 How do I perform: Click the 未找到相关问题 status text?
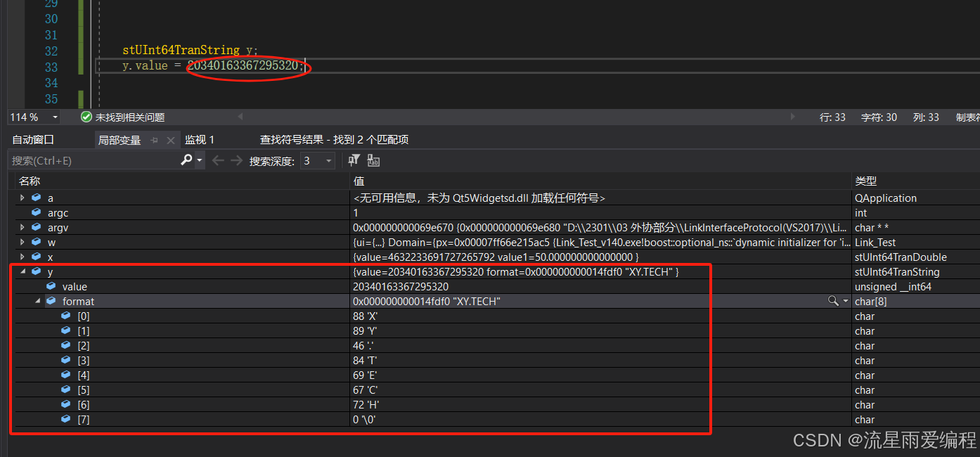click(x=130, y=117)
